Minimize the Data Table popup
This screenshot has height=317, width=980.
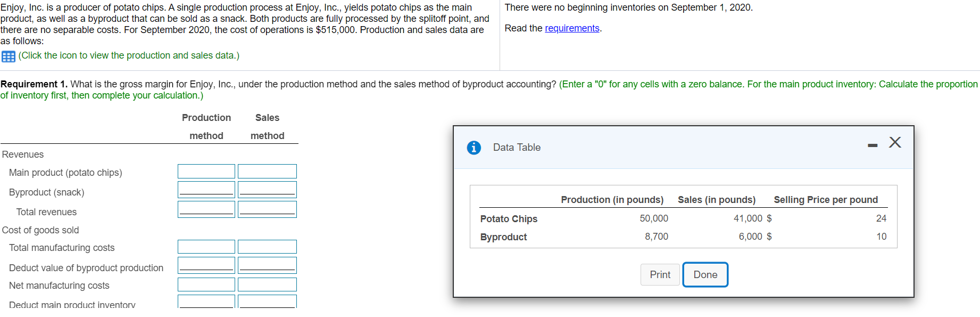(x=873, y=145)
